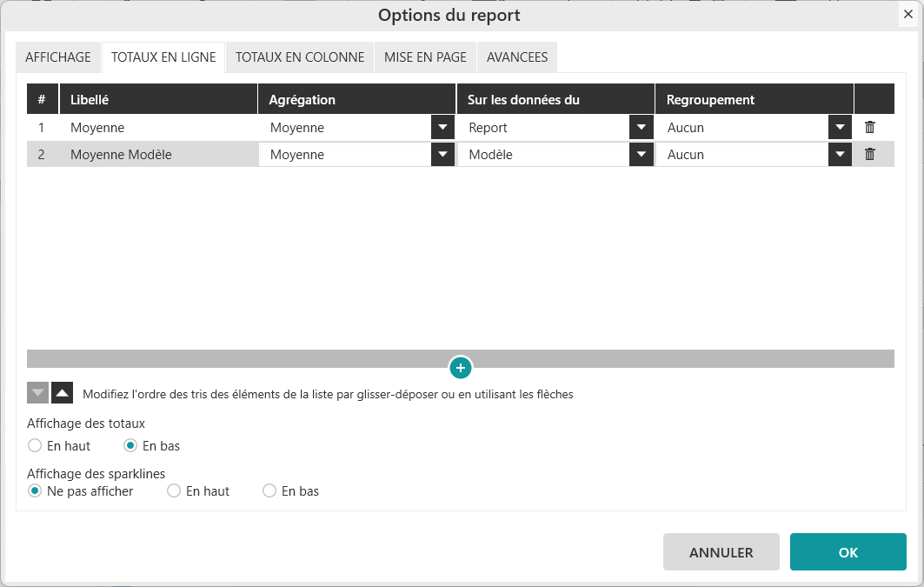Select En haut for totals display
The width and height of the screenshot is (924, 587).
[x=35, y=446]
